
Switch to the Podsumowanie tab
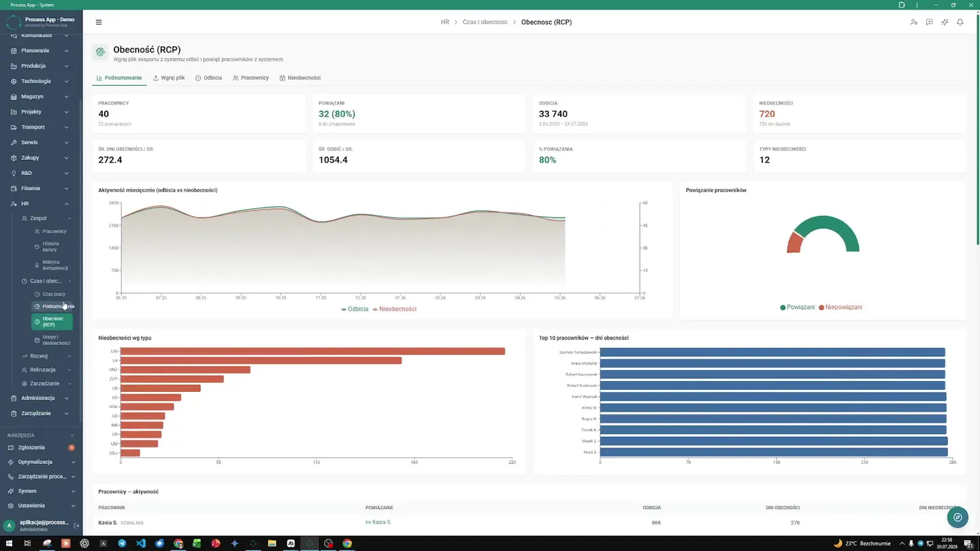[x=119, y=78]
